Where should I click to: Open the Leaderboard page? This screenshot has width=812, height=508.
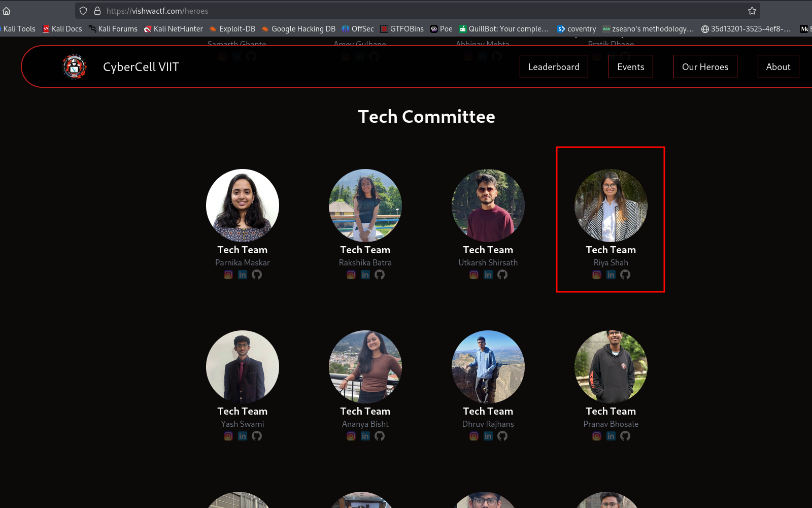pos(554,67)
